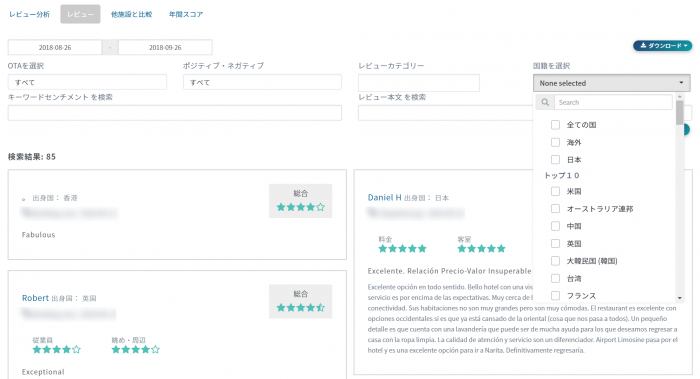
Task: Click the magnifier icon in nationality search
Action: point(545,102)
